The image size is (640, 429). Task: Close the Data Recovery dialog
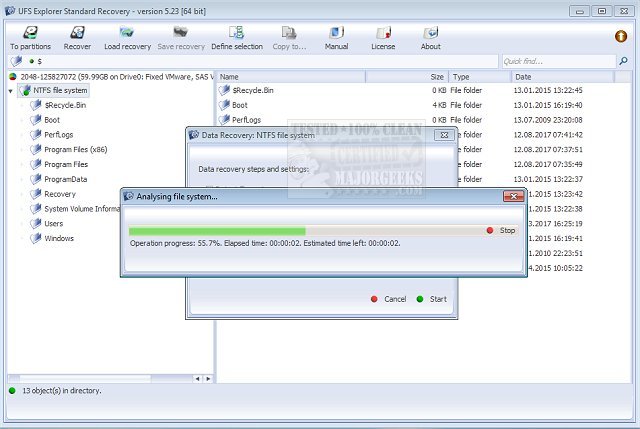click(444, 135)
